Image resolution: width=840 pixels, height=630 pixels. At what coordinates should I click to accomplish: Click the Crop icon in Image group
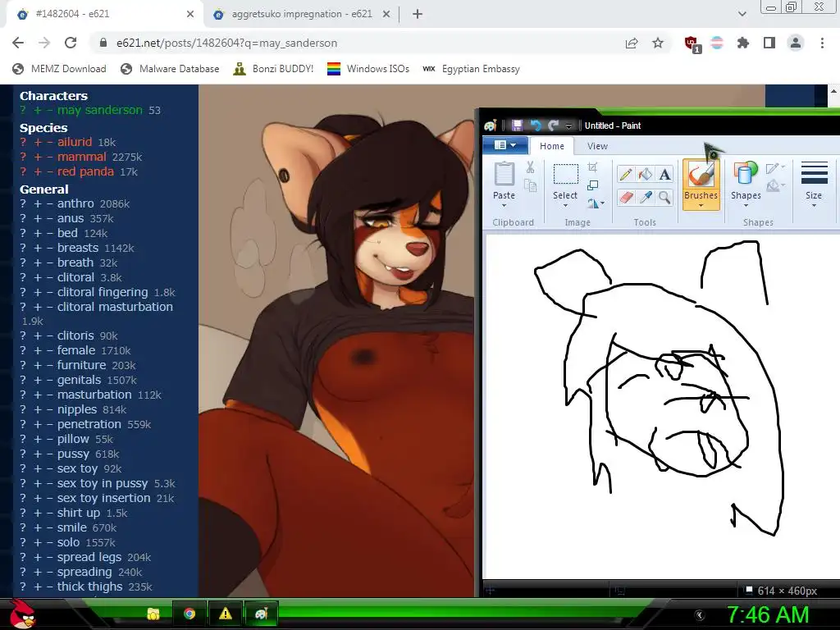point(592,167)
